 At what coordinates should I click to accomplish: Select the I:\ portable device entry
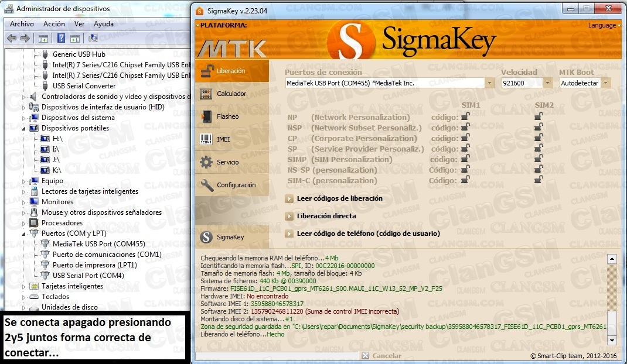click(56, 149)
